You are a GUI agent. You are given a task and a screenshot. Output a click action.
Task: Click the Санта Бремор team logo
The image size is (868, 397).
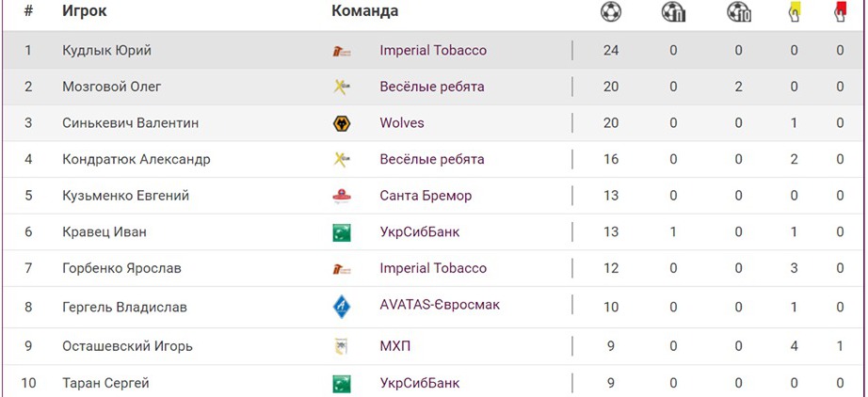coord(342,196)
